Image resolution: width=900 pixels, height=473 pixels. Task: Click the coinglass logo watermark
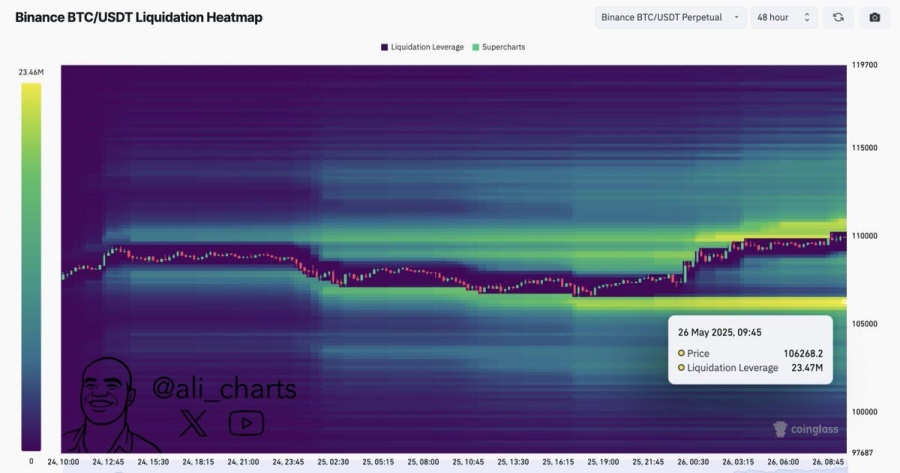[x=804, y=429]
